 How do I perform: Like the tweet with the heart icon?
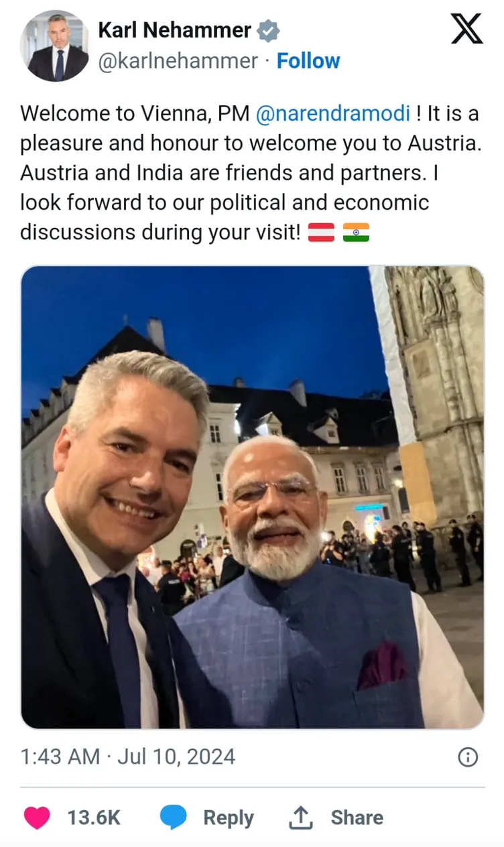tap(38, 818)
